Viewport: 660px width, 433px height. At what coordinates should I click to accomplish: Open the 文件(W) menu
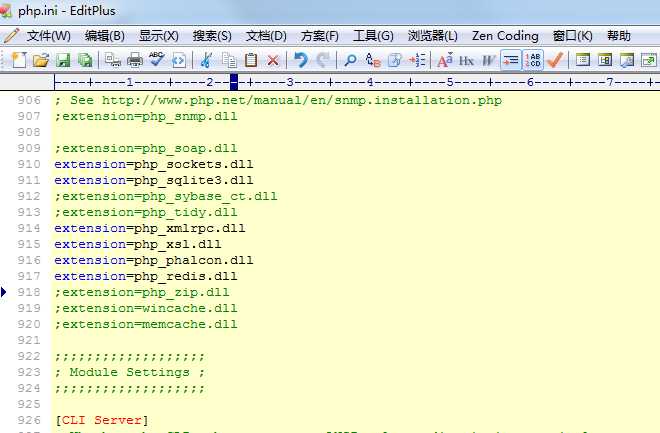(x=48, y=36)
